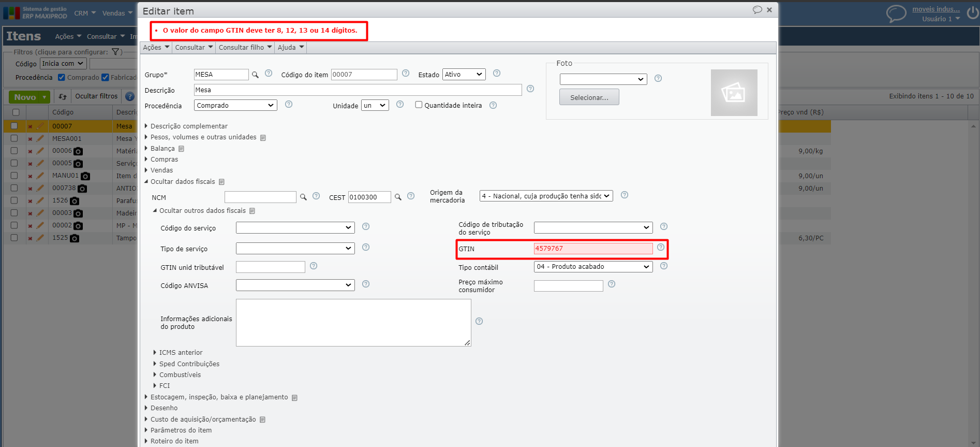The image size is (980, 447).
Task: Collapse the Ocultar dados fiscais section
Action: point(183,182)
